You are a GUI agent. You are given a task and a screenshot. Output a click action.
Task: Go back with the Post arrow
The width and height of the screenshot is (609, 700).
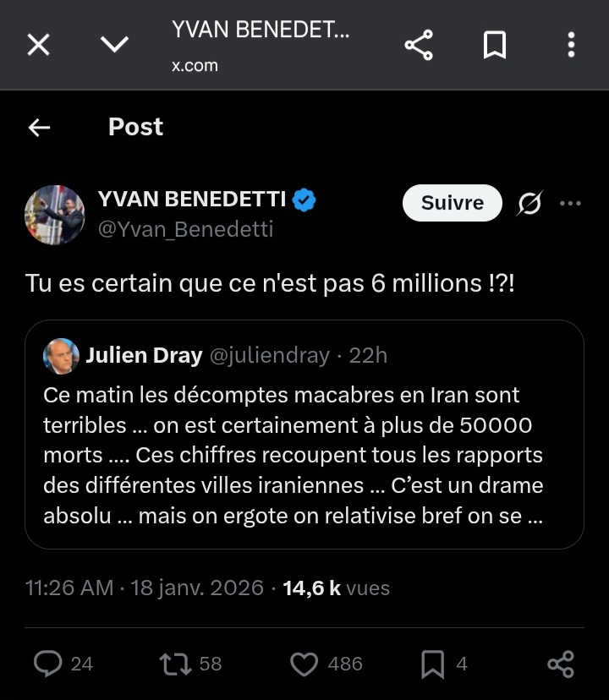pyautogui.click(x=39, y=127)
